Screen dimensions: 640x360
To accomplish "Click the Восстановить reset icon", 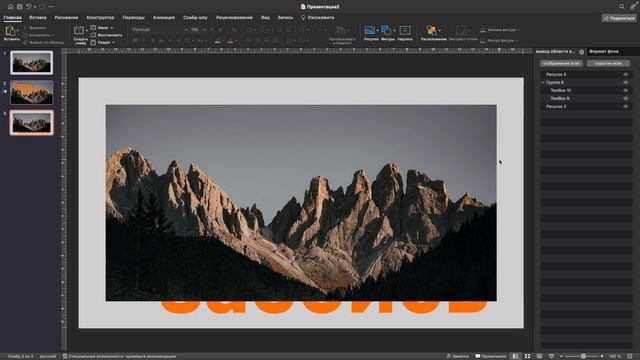I will click(93, 35).
